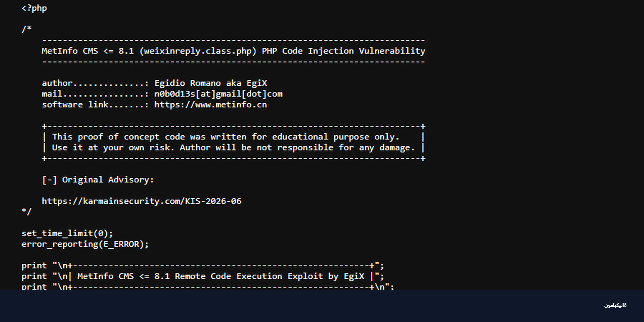Click the n0b0d13s gmail address text
This screenshot has height=322, width=644.
coord(218,94)
